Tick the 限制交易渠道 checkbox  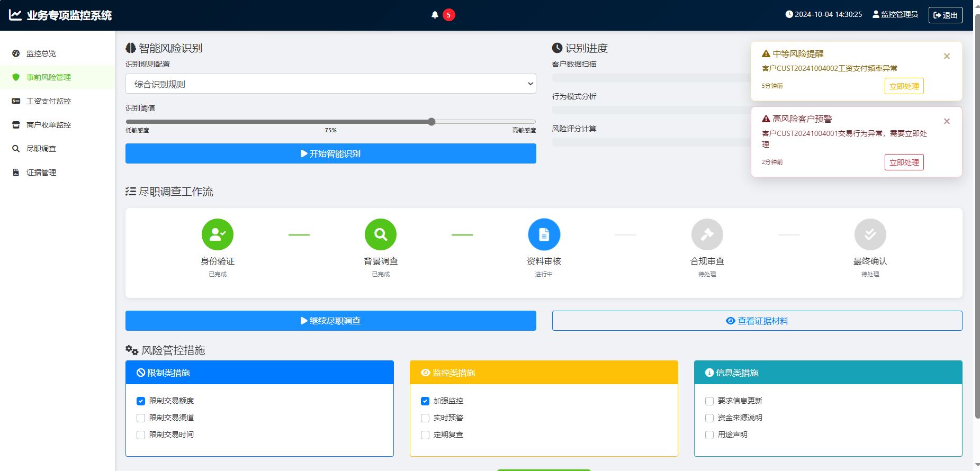click(141, 418)
